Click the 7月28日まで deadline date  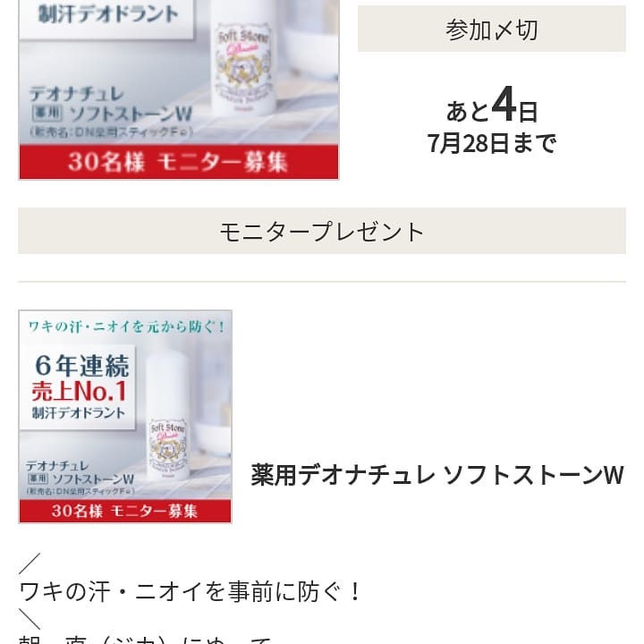(x=492, y=143)
